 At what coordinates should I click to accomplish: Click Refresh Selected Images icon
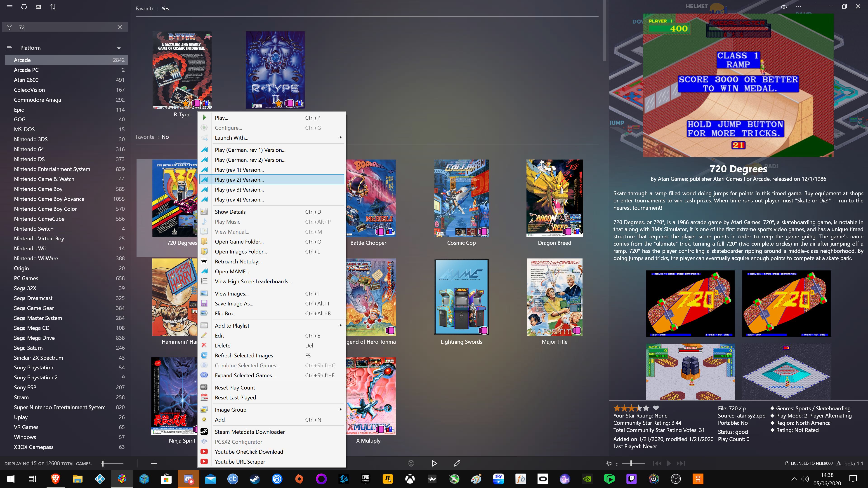click(x=204, y=356)
